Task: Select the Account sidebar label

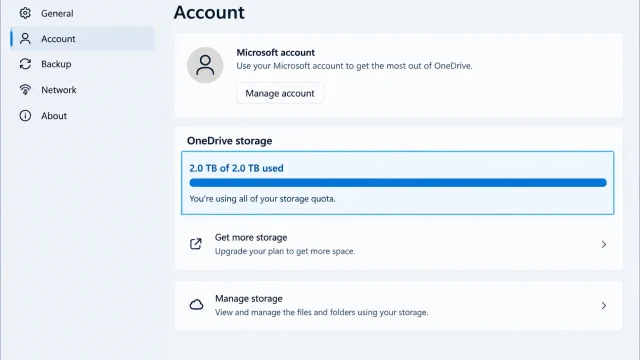Action: (x=58, y=39)
